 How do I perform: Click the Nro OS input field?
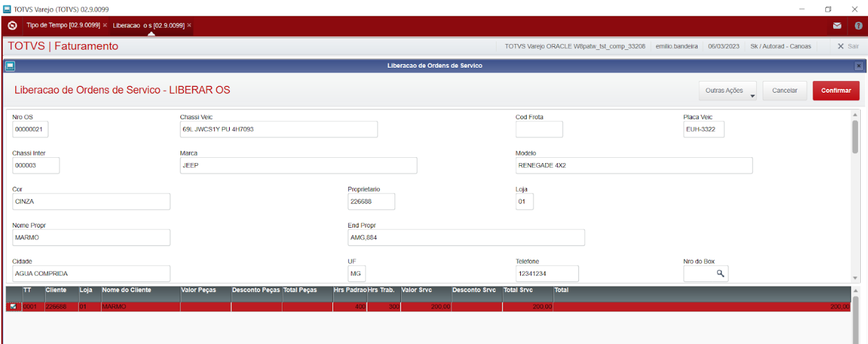[x=30, y=130]
